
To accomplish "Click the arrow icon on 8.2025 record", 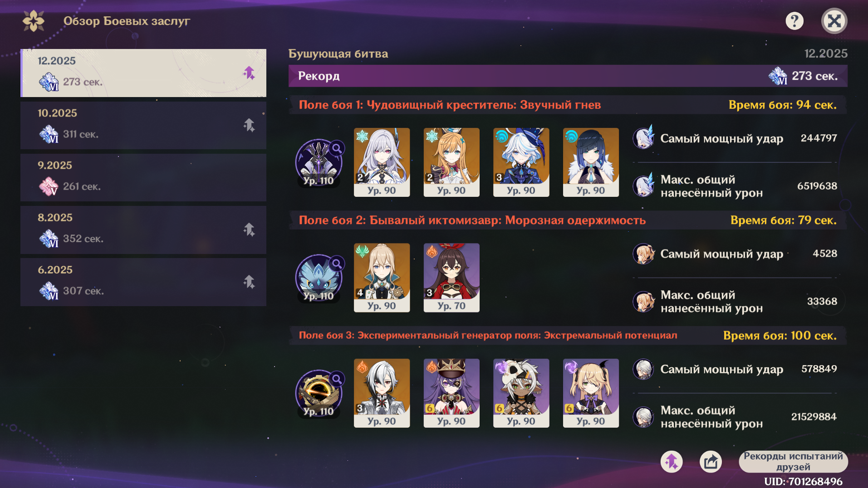I will (x=249, y=229).
